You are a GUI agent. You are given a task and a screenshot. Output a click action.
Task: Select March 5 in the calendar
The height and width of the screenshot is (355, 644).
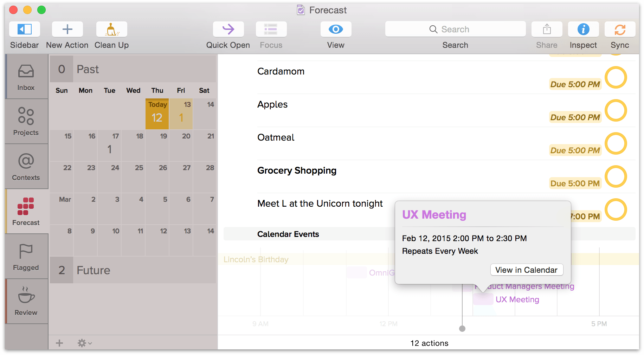tap(157, 209)
